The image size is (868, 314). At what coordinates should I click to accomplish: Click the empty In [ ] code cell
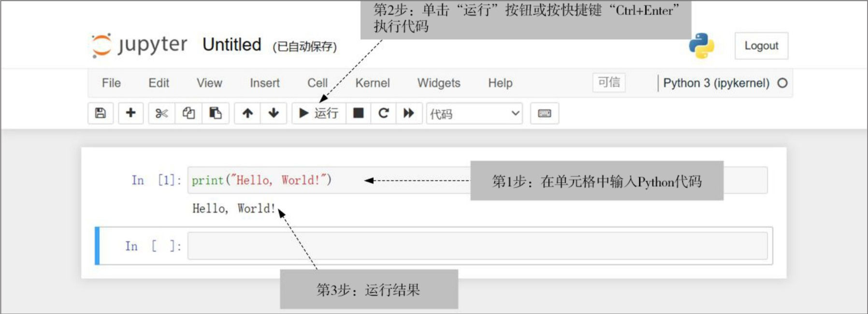point(477,246)
